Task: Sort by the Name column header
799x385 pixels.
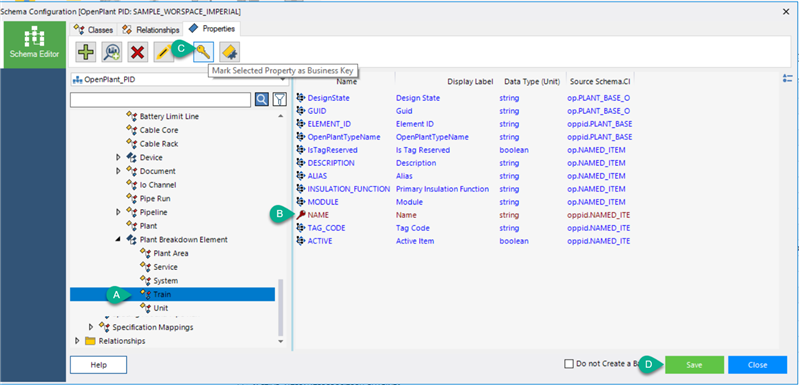Action: 347,81
